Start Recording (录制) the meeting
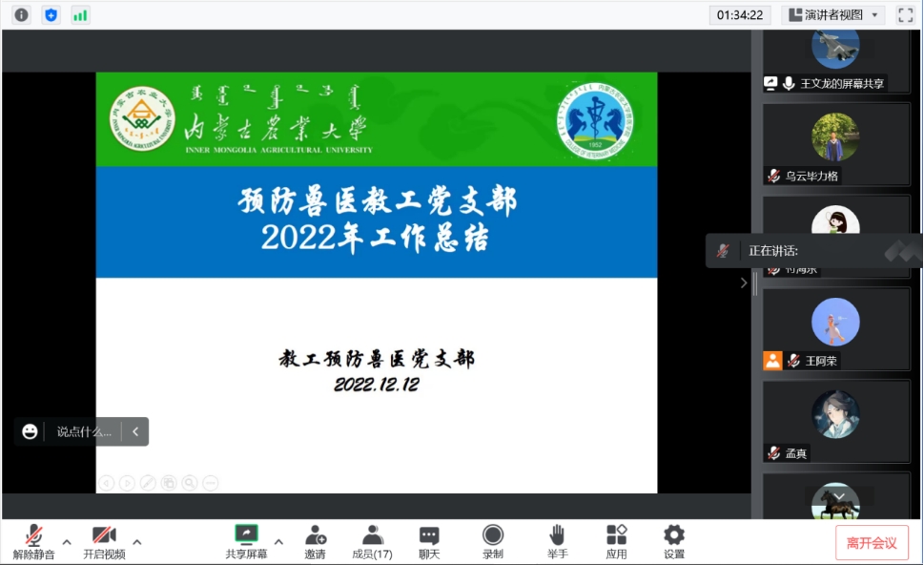The image size is (924, 565). click(x=492, y=541)
